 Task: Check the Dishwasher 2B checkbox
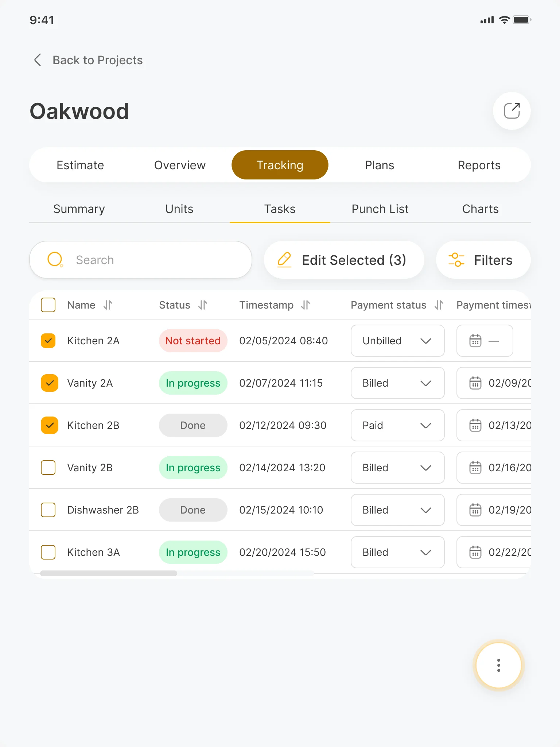coord(48,510)
